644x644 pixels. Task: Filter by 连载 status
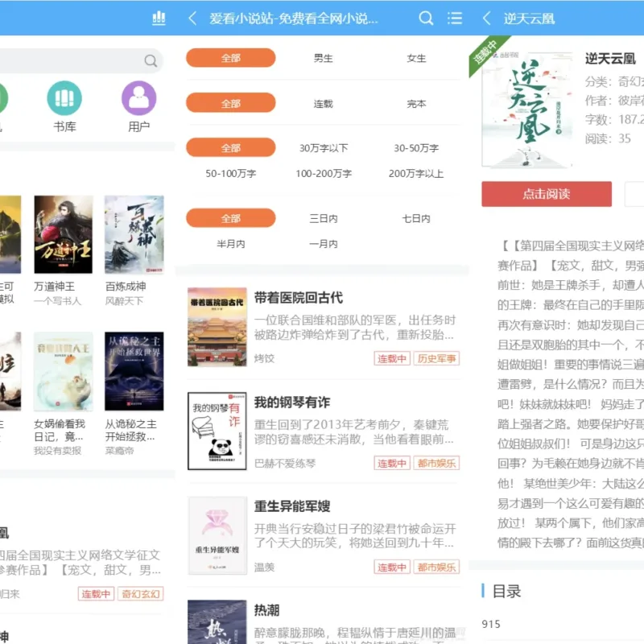[x=324, y=104]
